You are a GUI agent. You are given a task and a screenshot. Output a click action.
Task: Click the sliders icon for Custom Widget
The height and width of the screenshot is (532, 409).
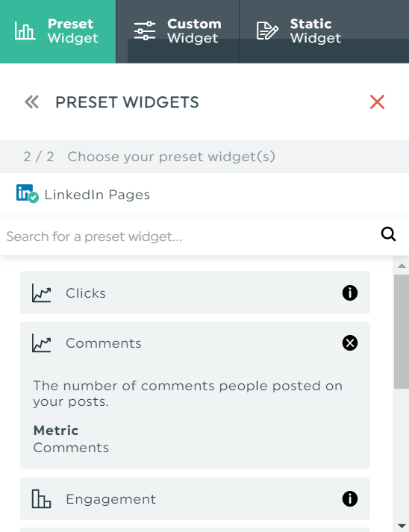click(145, 31)
